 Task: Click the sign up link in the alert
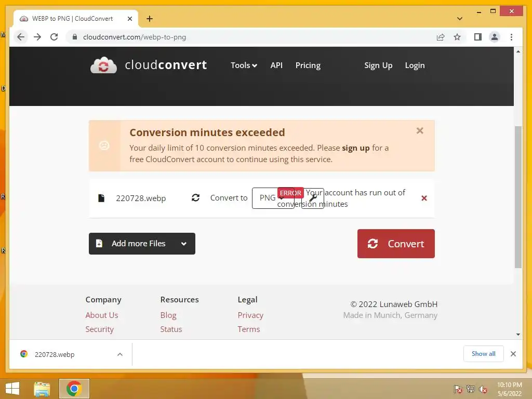click(x=355, y=148)
